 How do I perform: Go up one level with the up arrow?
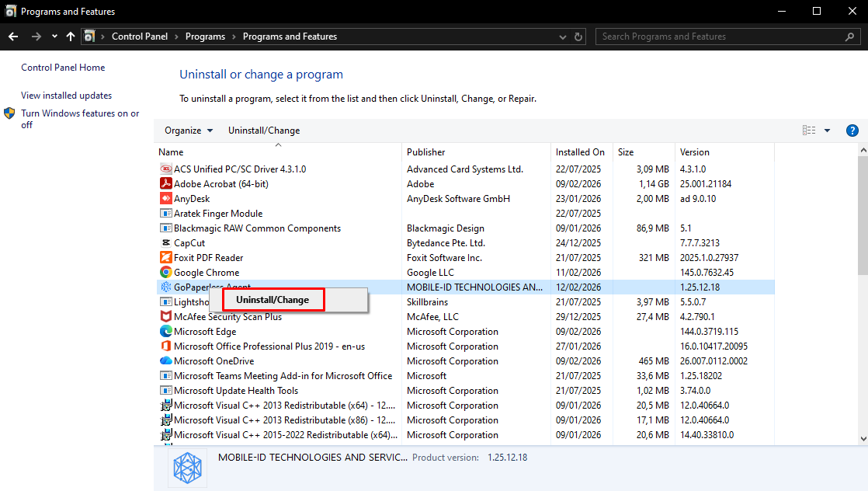pyautogui.click(x=71, y=37)
